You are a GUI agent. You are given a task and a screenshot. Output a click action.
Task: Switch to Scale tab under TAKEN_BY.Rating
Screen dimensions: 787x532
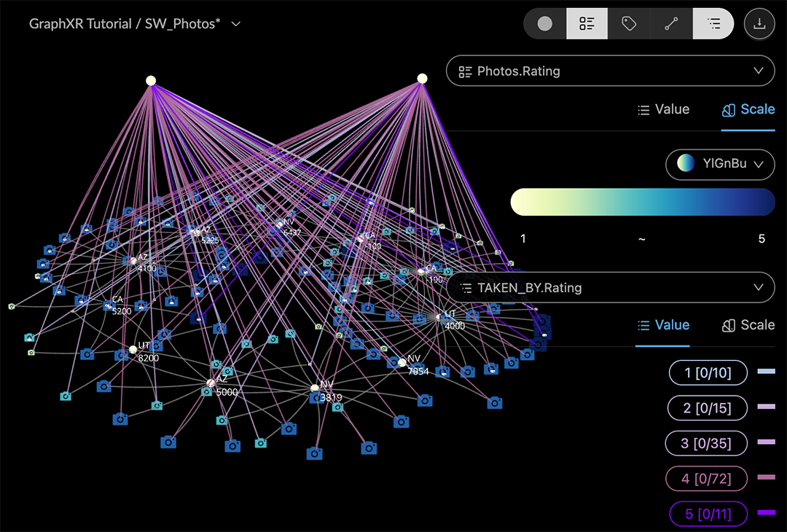[x=748, y=325]
